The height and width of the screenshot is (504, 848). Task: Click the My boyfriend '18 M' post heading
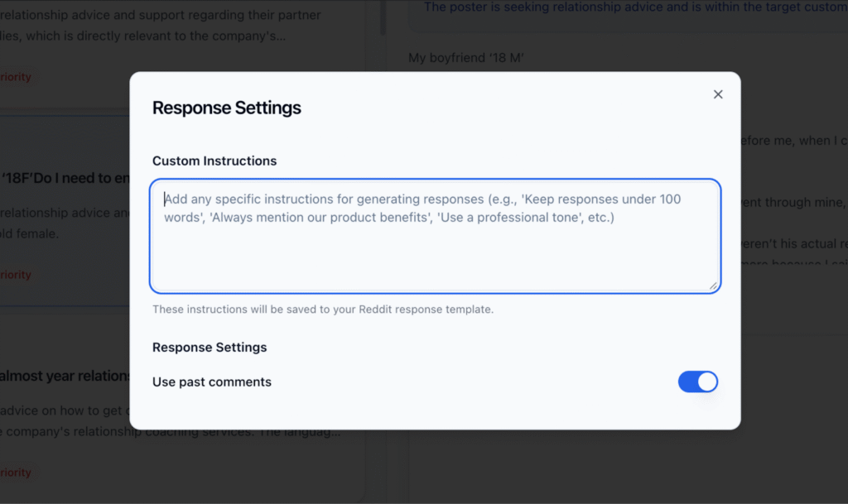[x=465, y=57]
